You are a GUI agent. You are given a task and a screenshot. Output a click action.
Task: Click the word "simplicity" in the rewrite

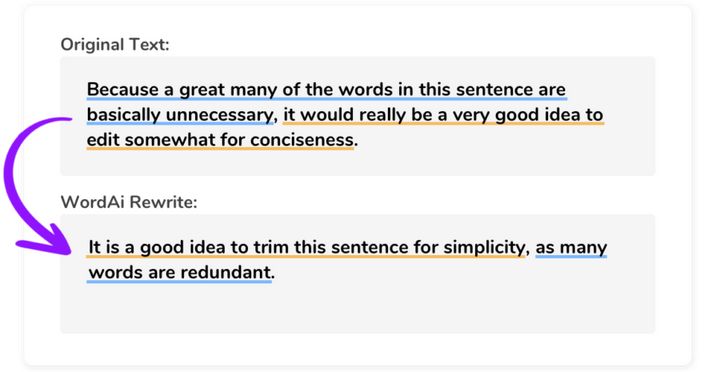484,248
